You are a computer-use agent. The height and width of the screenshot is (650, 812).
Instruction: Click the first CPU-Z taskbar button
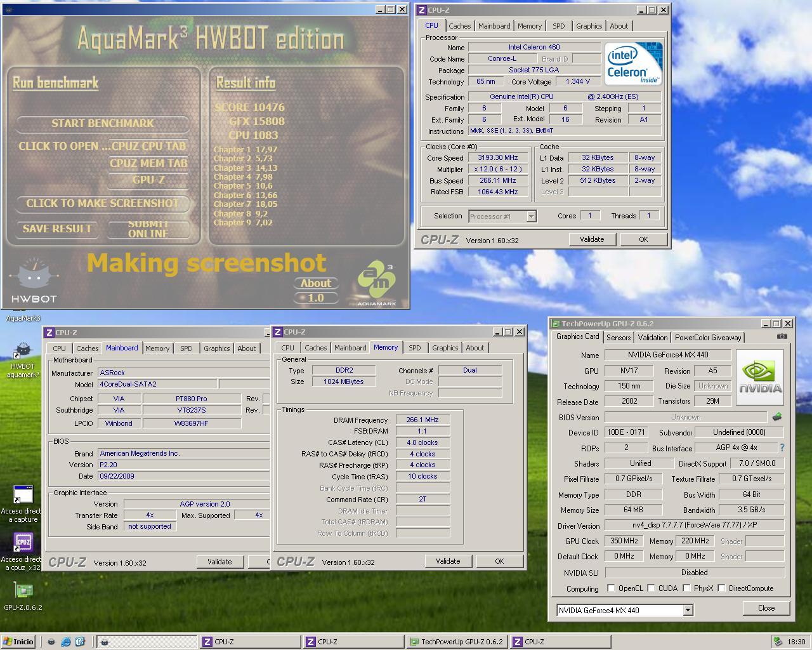pos(251,642)
